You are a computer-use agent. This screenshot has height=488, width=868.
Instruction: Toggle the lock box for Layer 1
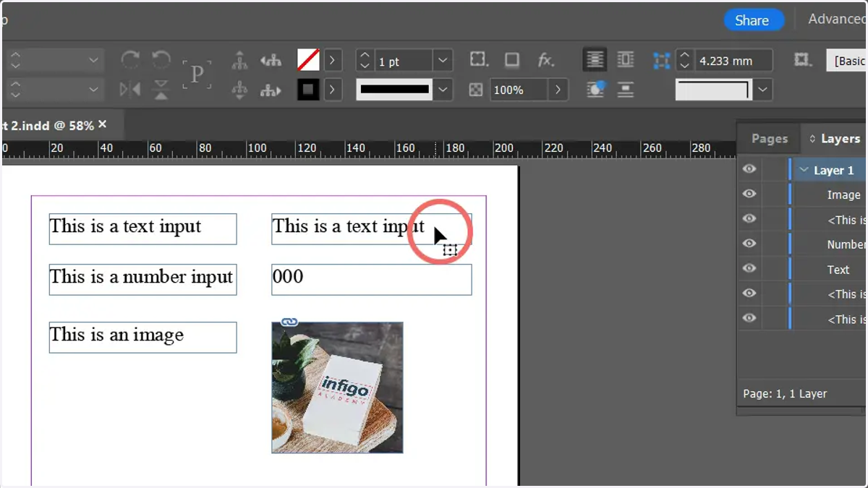(x=775, y=170)
